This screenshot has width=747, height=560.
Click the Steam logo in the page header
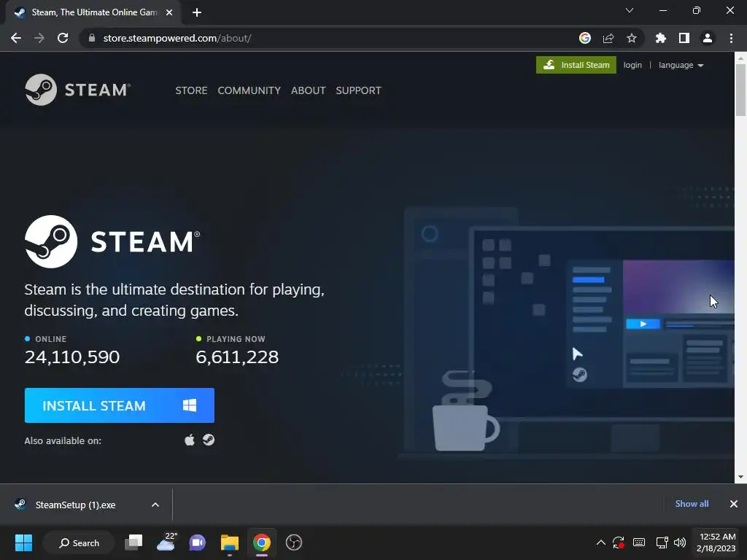[77, 90]
